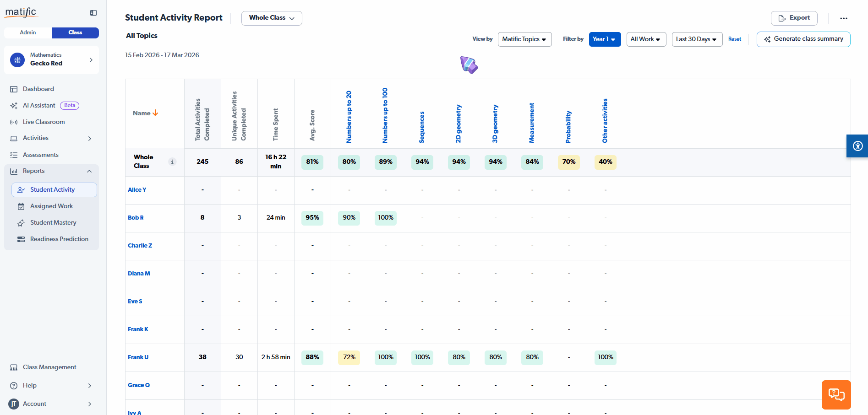Open Live Classroom from sidebar
The image size is (868, 415).
coord(44,122)
